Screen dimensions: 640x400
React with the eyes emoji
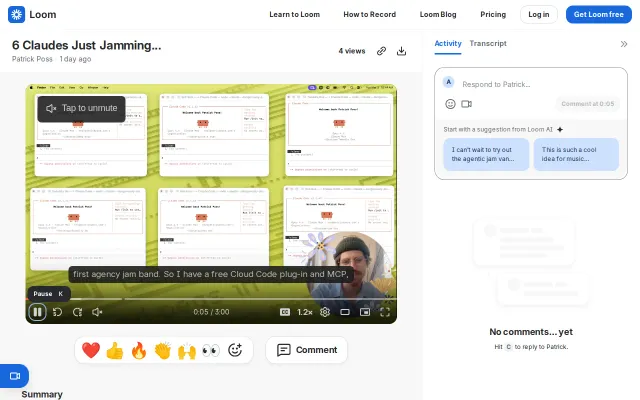211,350
